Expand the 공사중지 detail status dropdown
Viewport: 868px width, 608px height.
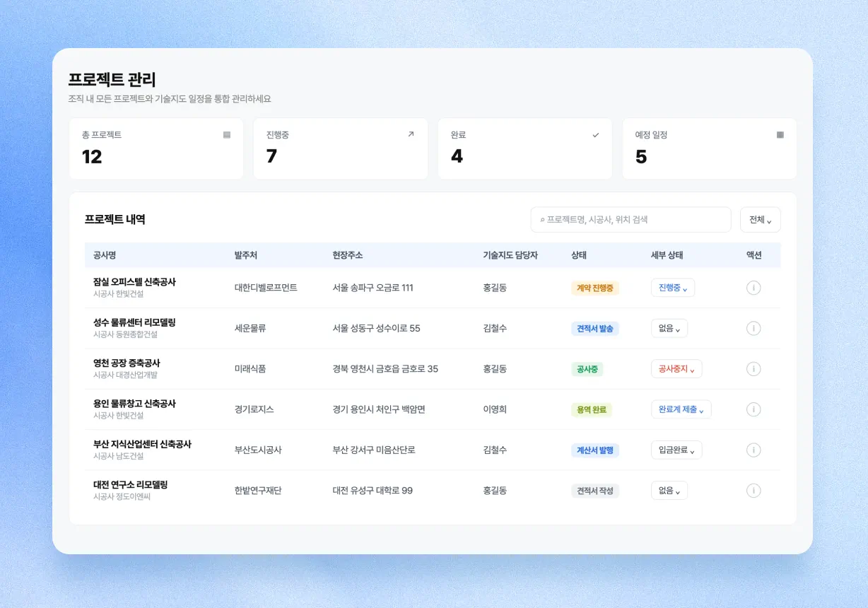pyautogui.click(x=676, y=369)
